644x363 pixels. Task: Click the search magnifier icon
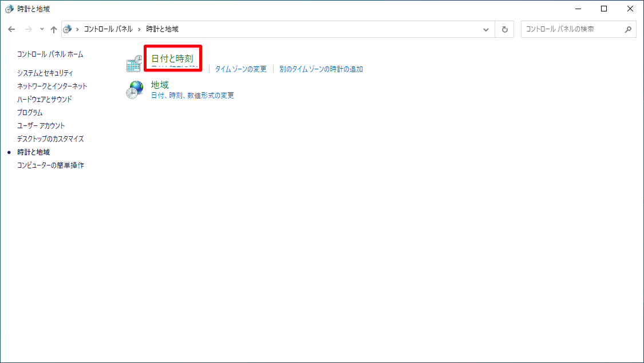[628, 29]
